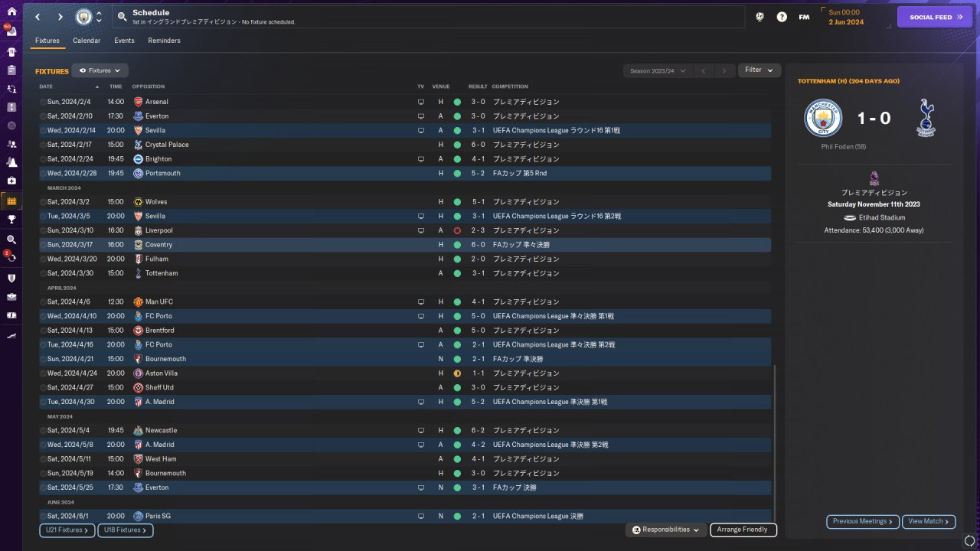980x551 pixels.
Task: Click the red loss indicator on Liverpool row
Action: pyautogui.click(x=457, y=230)
